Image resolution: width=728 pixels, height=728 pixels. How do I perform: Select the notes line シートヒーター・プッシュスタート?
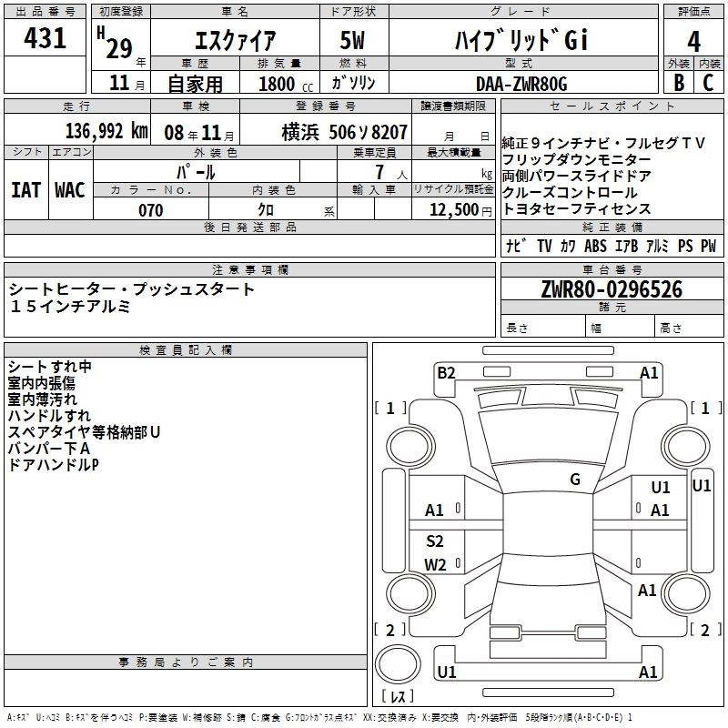pos(131,289)
